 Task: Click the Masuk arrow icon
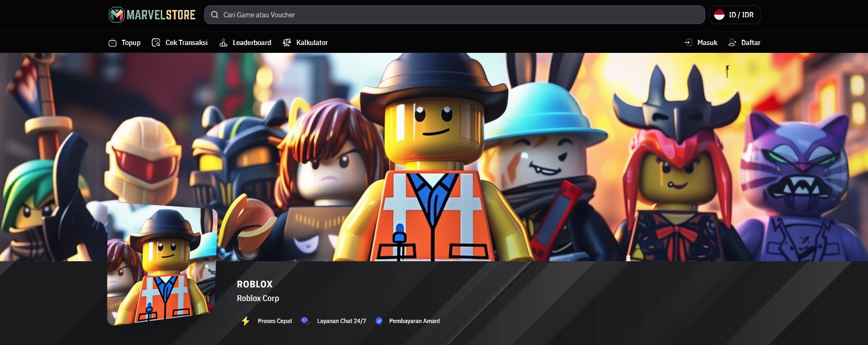click(x=688, y=42)
